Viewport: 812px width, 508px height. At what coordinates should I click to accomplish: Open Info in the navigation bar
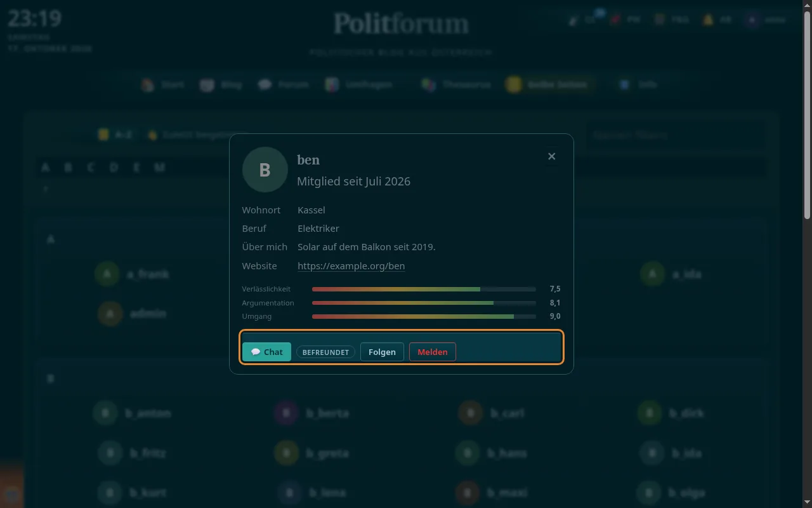[638, 84]
